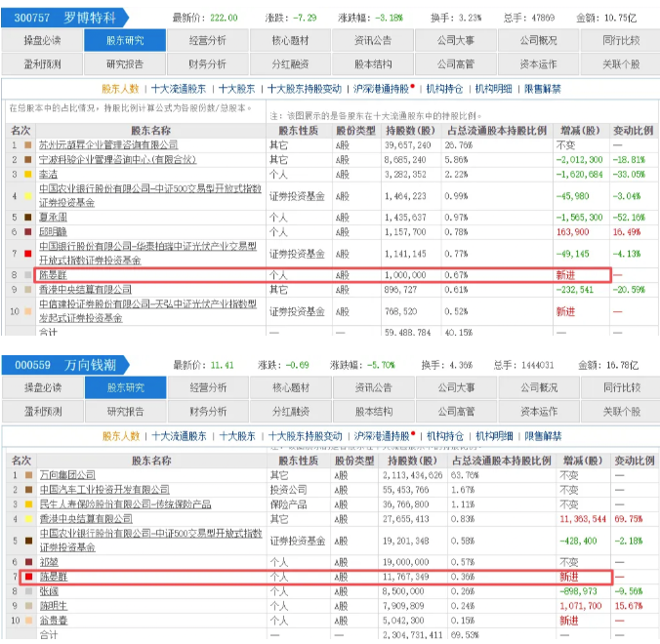Open 核心题材 tab in 万向钱潮 panel
The width and height of the screenshot is (660, 644).
coord(291,387)
